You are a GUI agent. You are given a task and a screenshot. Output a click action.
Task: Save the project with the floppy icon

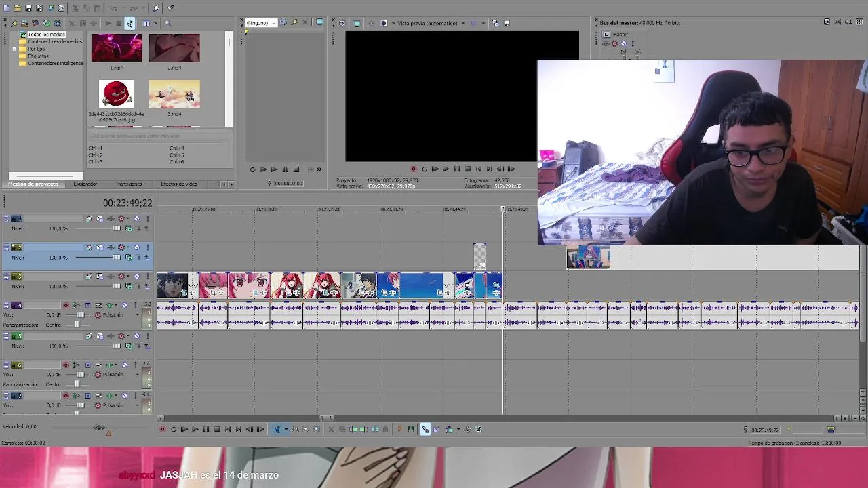tap(28, 8)
